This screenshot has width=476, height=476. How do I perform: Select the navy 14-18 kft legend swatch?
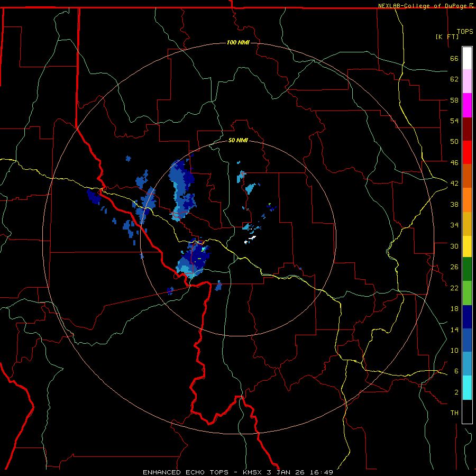pyautogui.click(x=467, y=317)
